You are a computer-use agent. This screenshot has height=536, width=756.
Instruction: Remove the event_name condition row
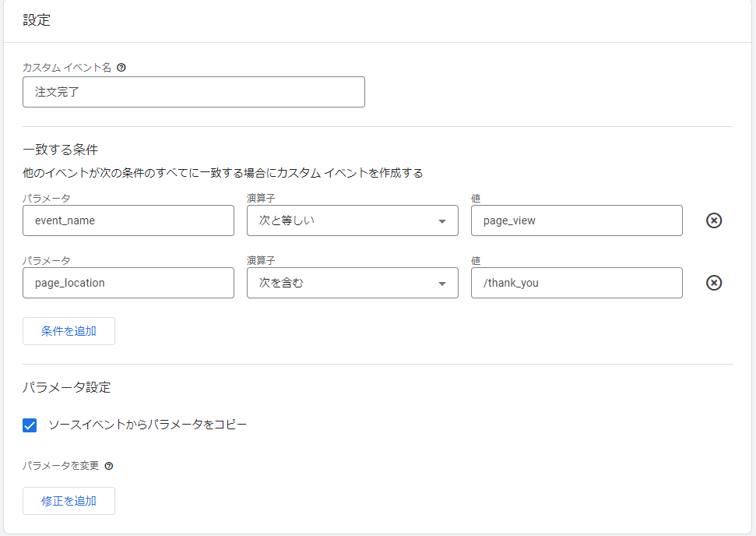[713, 220]
